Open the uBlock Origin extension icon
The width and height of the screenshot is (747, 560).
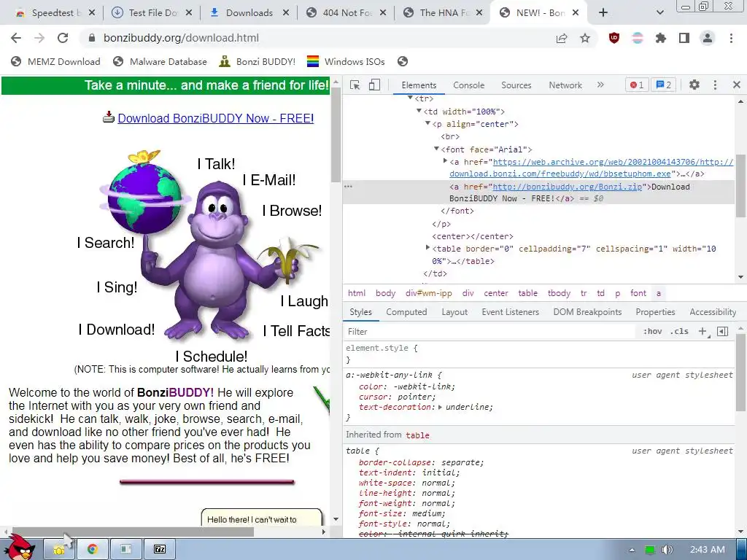(614, 38)
